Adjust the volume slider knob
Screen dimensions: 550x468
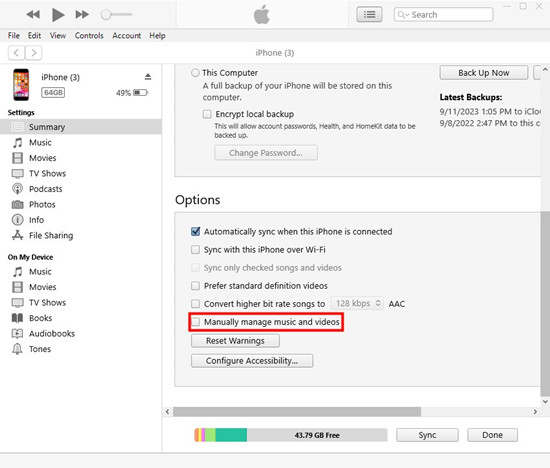(106, 14)
